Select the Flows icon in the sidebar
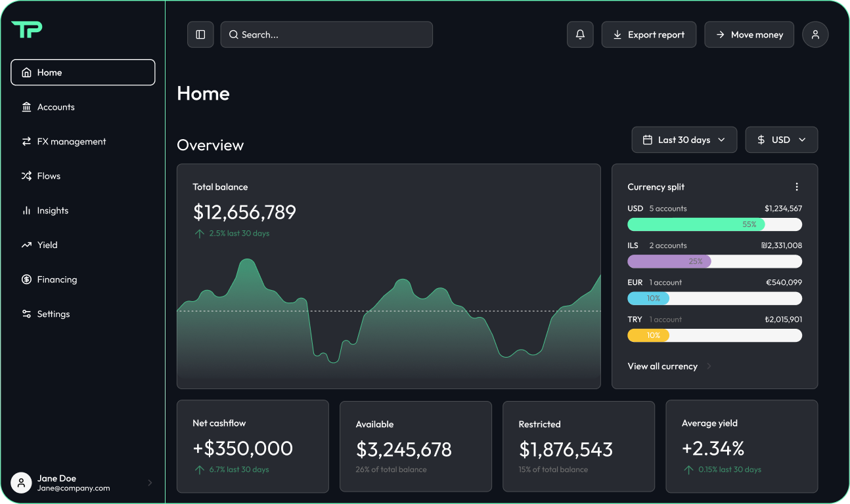The width and height of the screenshot is (850, 504). (x=26, y=176)
